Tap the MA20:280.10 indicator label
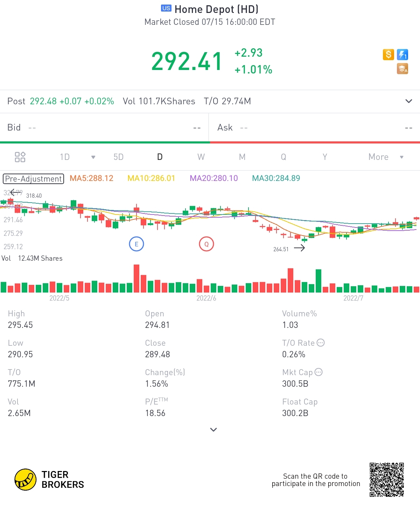The height and width of the screenshot is (520, 420). click(214, 178)
